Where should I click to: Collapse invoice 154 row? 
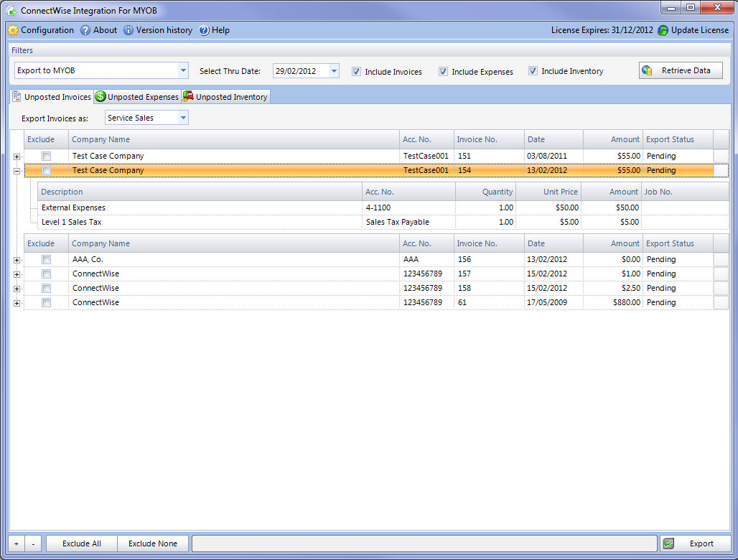[17, 172]
